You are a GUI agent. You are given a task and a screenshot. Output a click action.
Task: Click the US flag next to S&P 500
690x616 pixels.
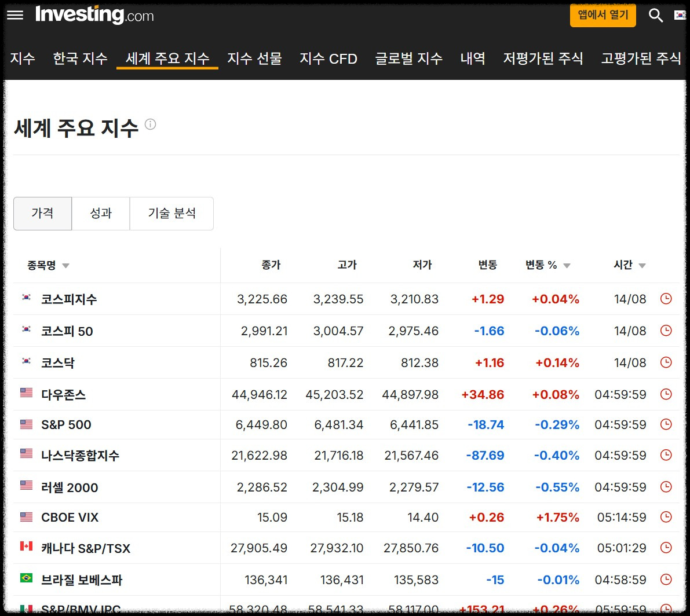[27, 424]
